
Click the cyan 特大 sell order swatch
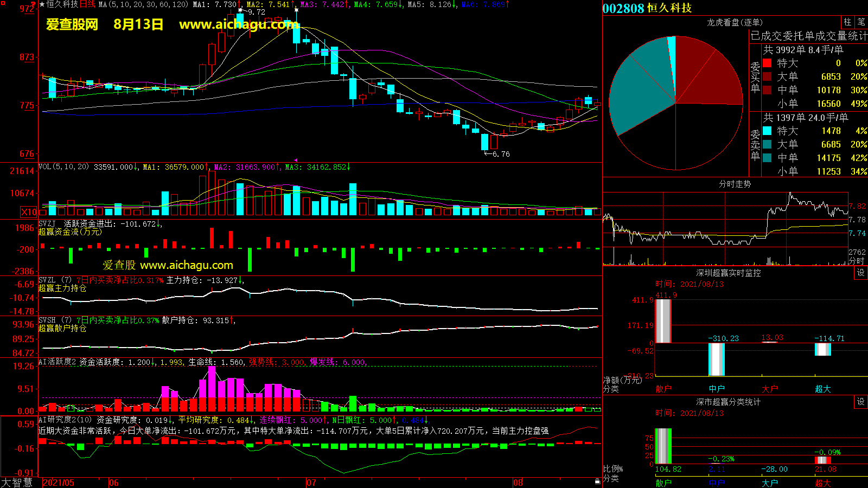(767, 131)
